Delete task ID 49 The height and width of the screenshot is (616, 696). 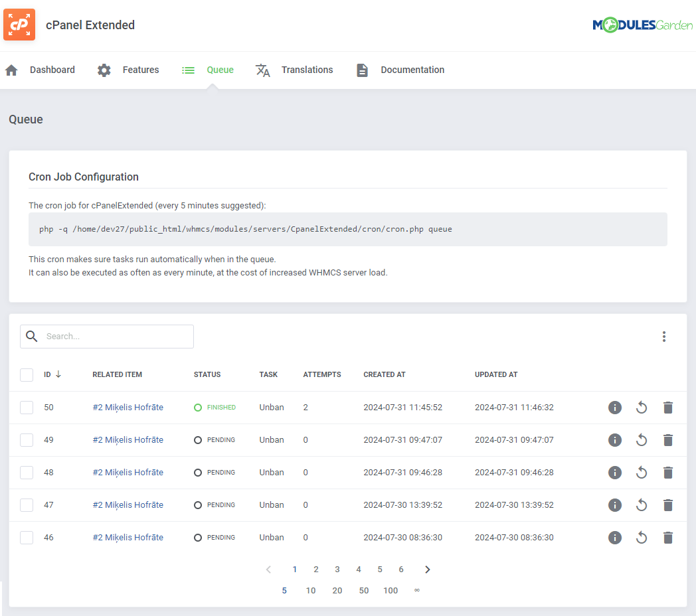[668, 440]
